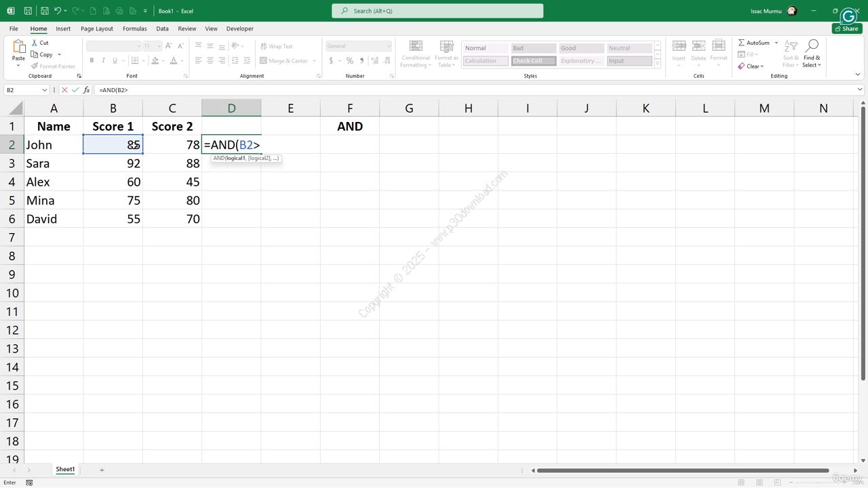Open the Formulas ribbon tab

tap(134, 28)
